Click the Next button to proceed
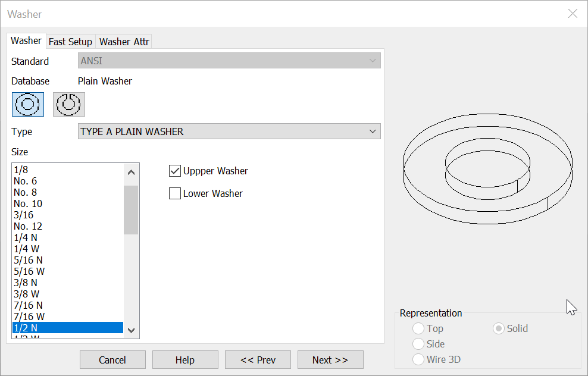 point(330,359)
